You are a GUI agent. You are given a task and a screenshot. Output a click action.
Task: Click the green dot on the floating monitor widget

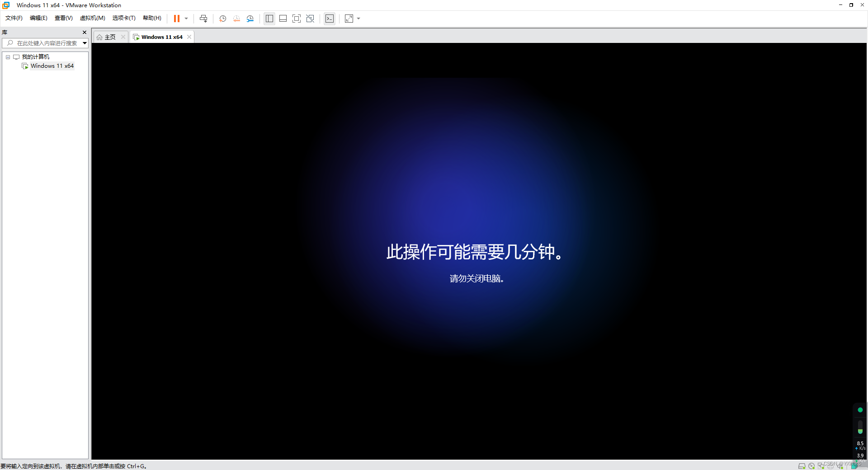[860, 410]
